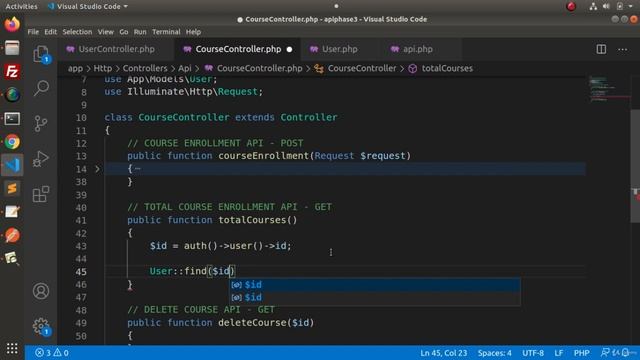The image size is (640, 360).
Task: Click 'Controllers' breadcrumb
Action: point(145,68)
